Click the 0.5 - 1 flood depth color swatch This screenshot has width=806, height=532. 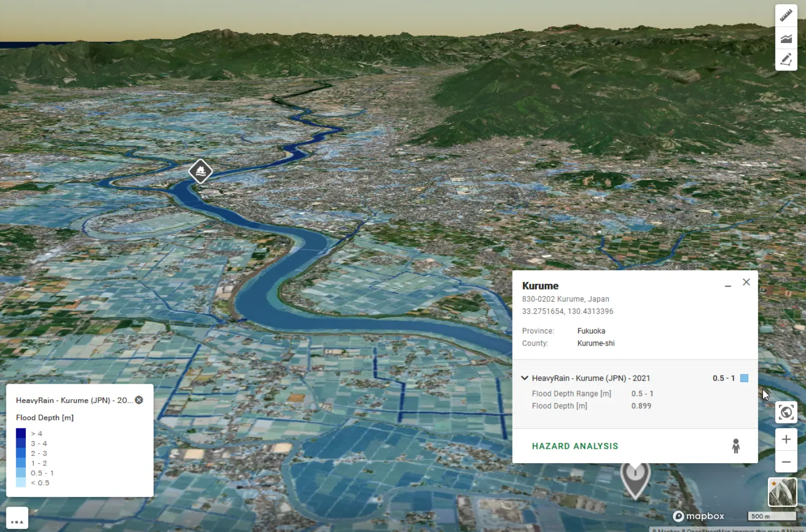(744, 378)
